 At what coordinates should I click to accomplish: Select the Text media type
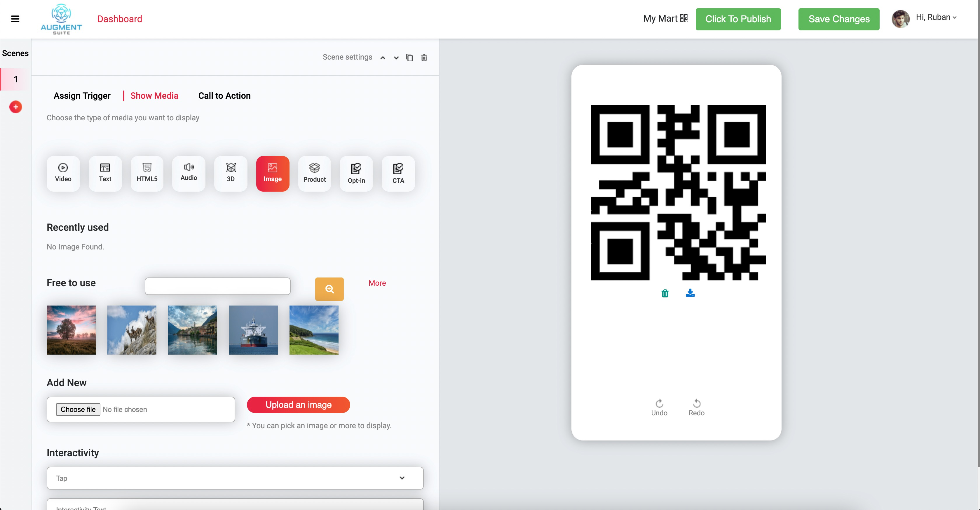pos(105,173)
